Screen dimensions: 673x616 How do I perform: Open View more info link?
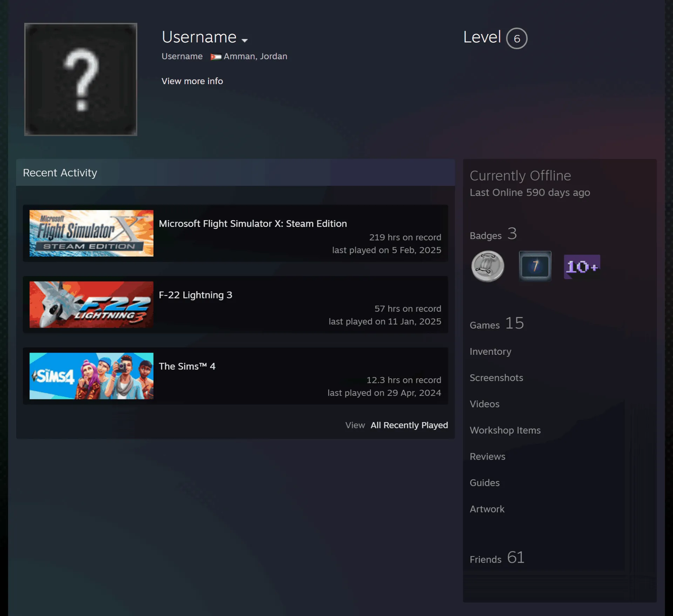192,81
